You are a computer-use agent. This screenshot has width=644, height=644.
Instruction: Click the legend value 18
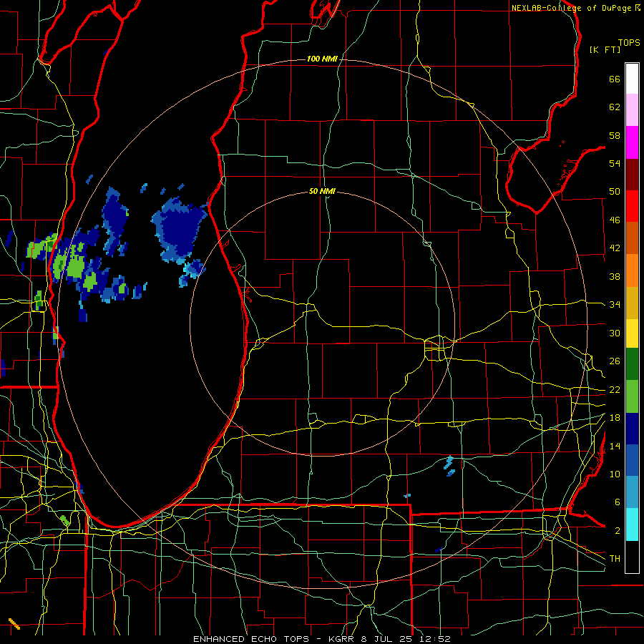[615, 418]
